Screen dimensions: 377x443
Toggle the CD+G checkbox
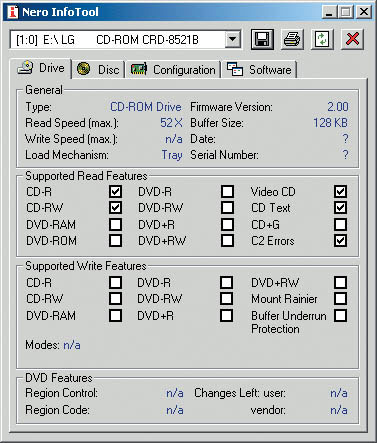(x=340, y=224)
